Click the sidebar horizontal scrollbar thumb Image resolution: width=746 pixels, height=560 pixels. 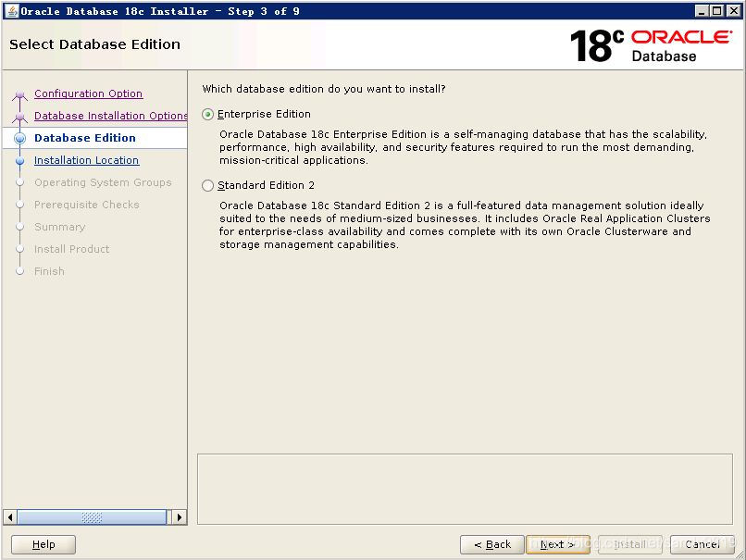tap(92, 517)
